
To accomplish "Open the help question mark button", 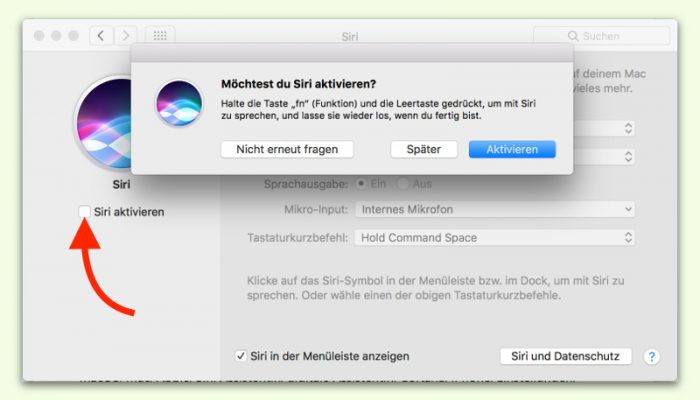I will click(652, 356).
